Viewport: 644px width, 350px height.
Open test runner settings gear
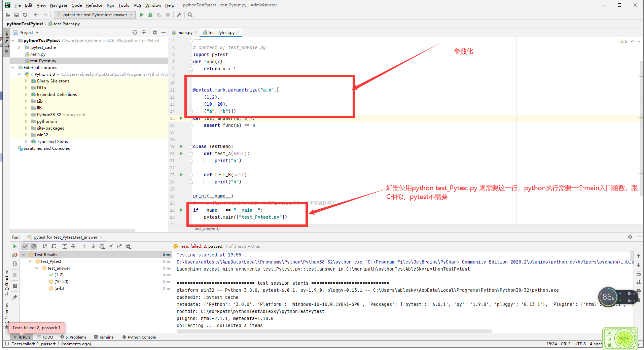[x=128, y=246]
